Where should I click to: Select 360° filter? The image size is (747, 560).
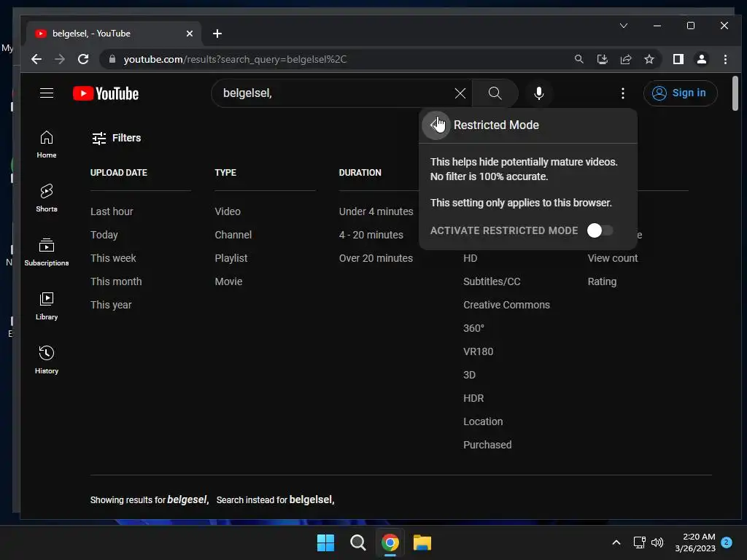coord(473,328)
